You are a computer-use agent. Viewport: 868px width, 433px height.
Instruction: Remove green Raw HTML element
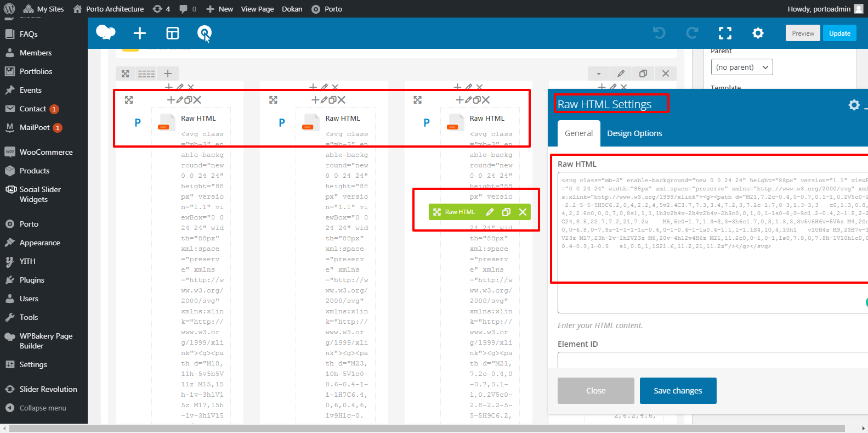523,212
